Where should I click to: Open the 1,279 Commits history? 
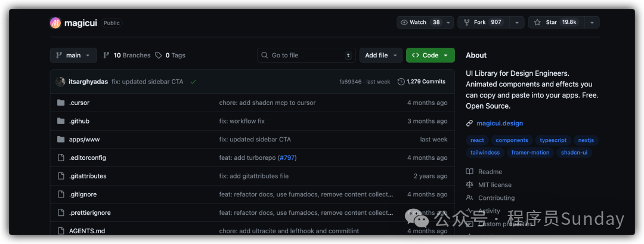(422, 82)
